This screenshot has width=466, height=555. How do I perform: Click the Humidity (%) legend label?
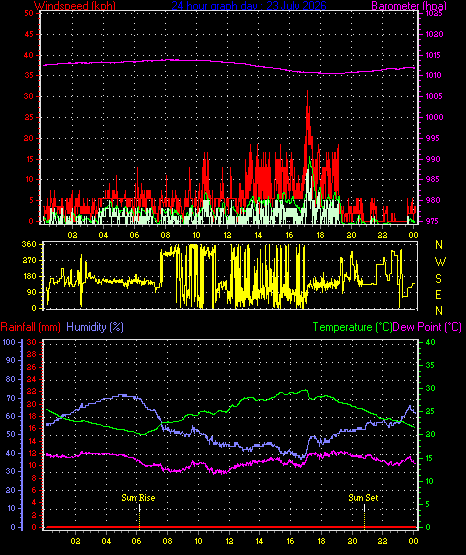(x=95, y=327)
